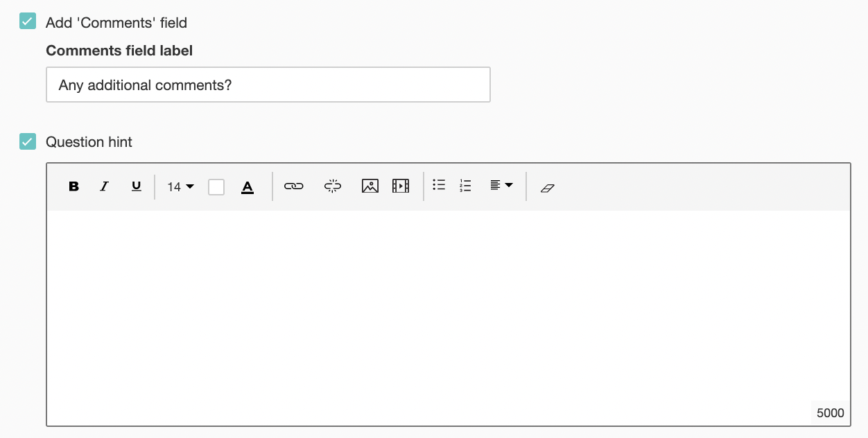Remove link with the unlink icon

[333, 186]
